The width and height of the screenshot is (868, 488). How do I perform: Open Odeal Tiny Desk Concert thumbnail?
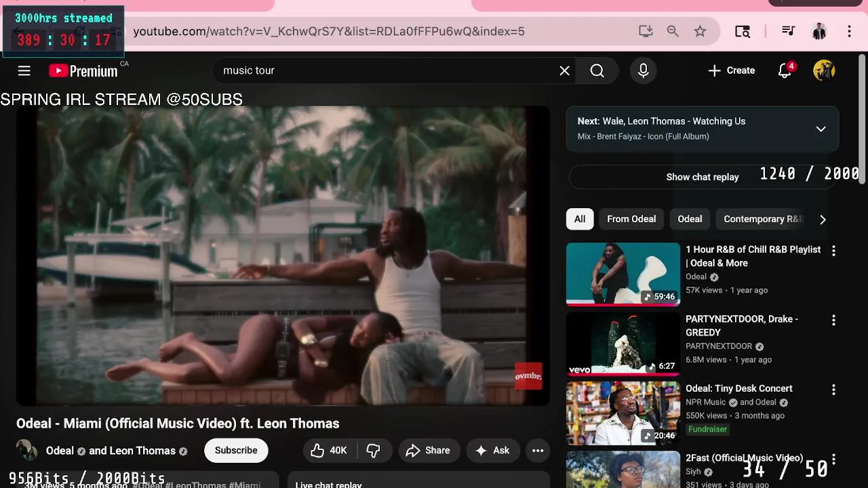(x=623, y=413)
